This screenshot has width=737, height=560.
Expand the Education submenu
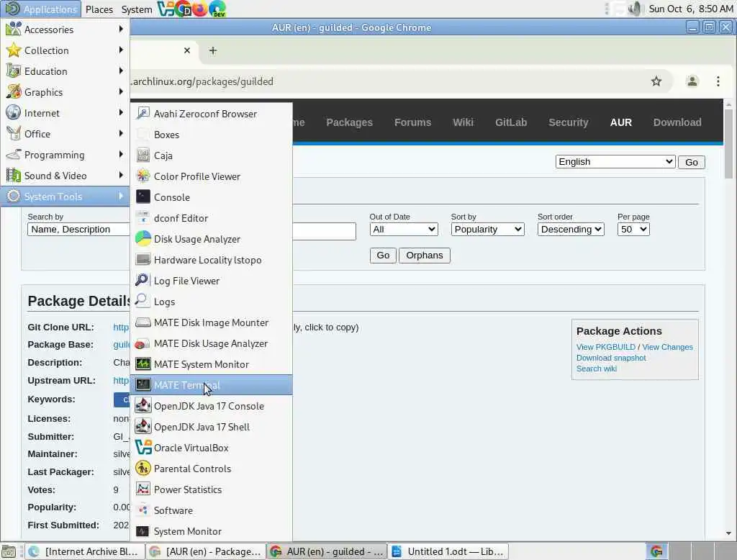click(65, 71)
